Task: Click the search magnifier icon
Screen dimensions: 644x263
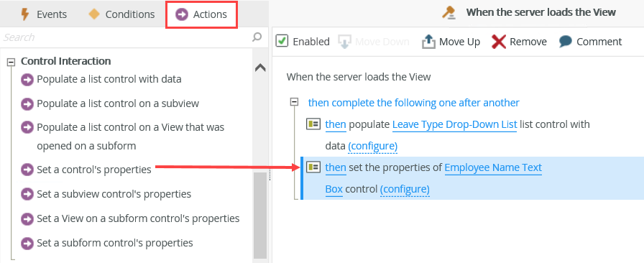Action: coord(257,37)
